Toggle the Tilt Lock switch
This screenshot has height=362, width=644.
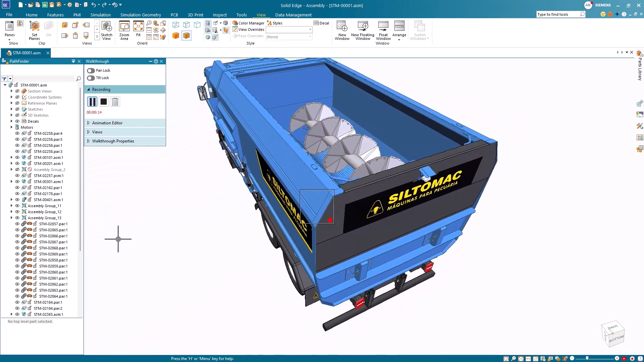91,78
